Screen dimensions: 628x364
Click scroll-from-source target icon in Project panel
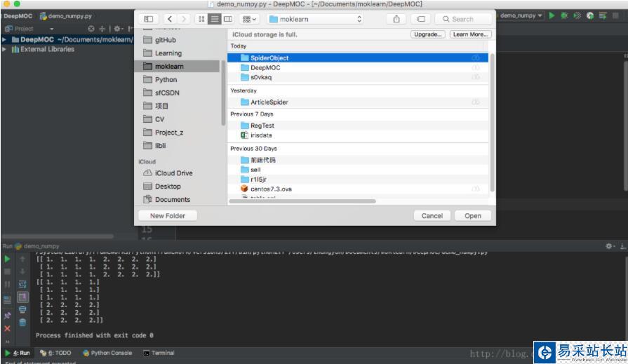(x=91, y=29)
